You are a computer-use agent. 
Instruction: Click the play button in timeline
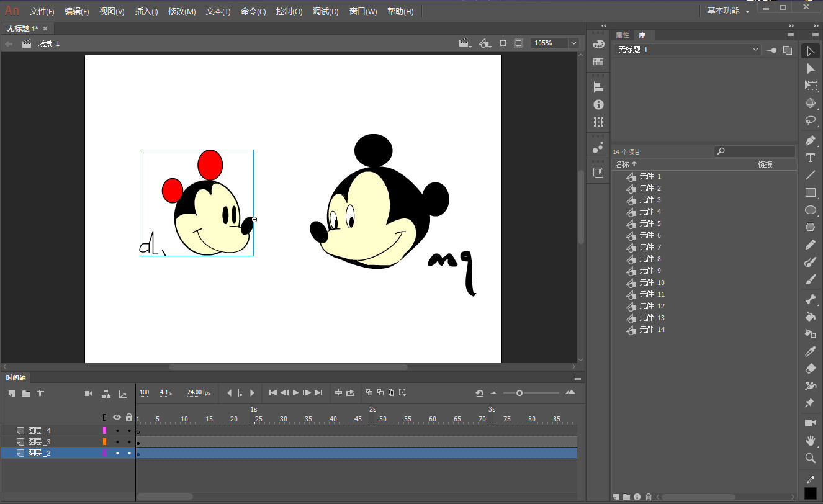tap(295, 393)
